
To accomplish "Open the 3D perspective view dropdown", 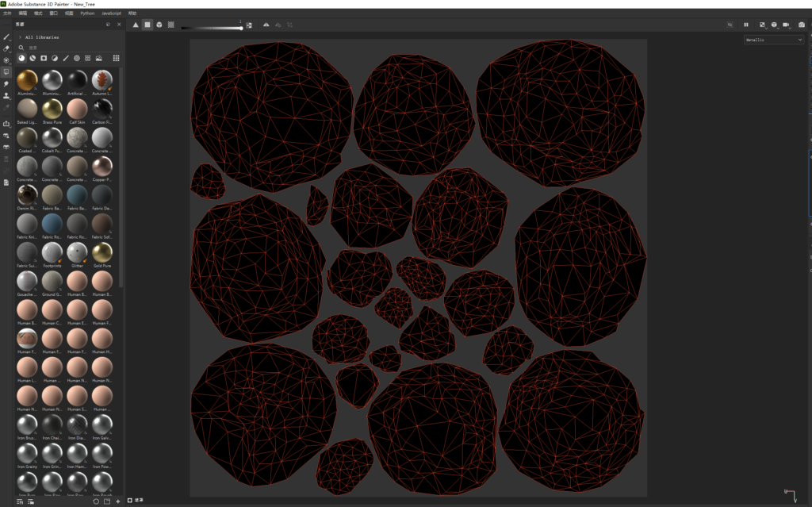I will [774, 25].
